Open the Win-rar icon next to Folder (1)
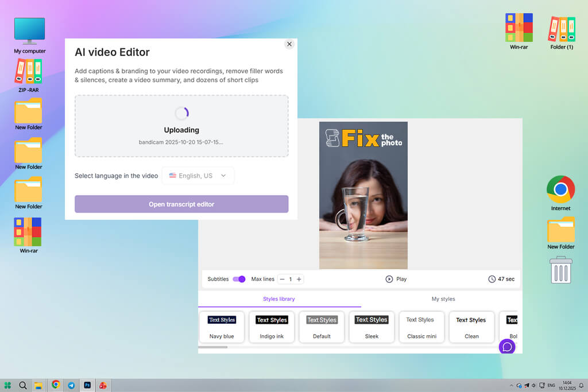This screenshot has width=588, height=392. pos(519,31)
